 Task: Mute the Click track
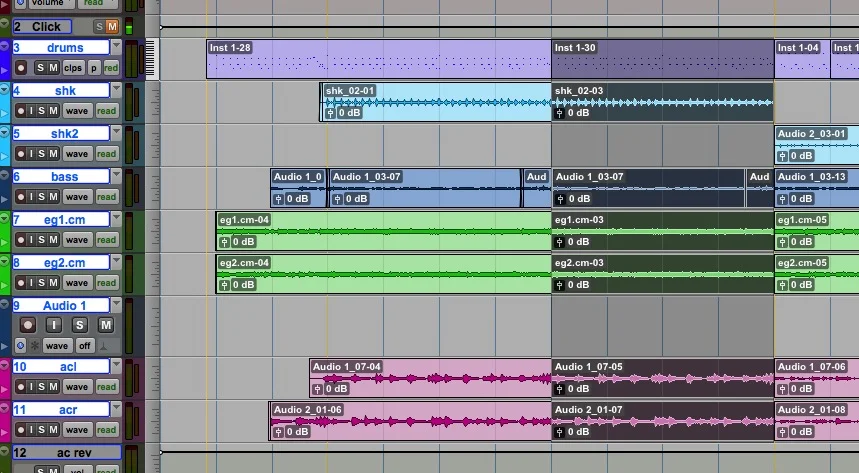[x=112, y=26]
